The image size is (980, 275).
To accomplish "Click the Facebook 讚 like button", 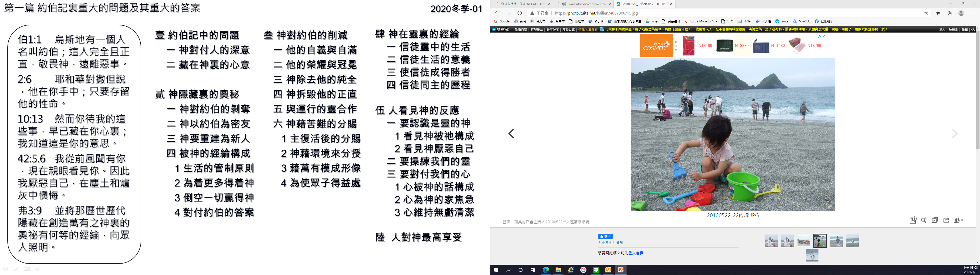I will click(x=605, y=236).
